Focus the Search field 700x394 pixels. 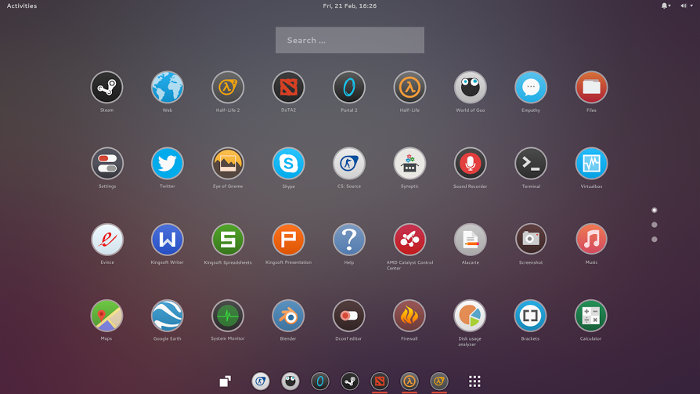click(350, 40)
